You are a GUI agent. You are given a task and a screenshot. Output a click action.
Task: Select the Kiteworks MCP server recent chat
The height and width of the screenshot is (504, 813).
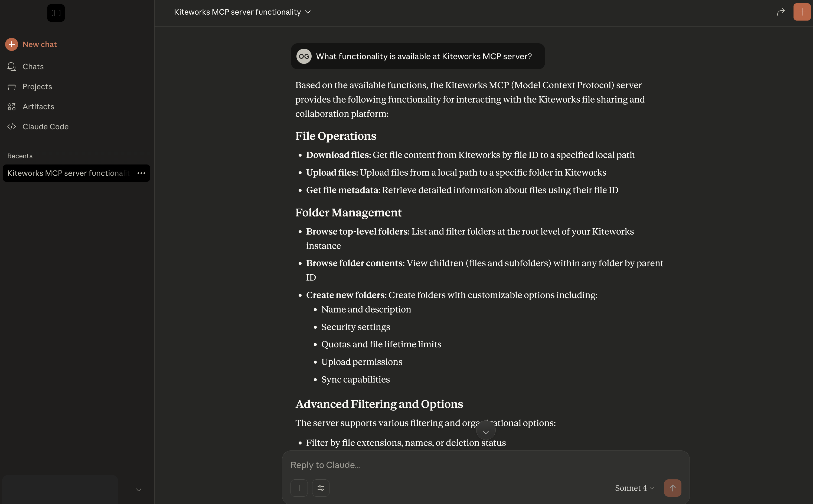[x=68, y=173]
